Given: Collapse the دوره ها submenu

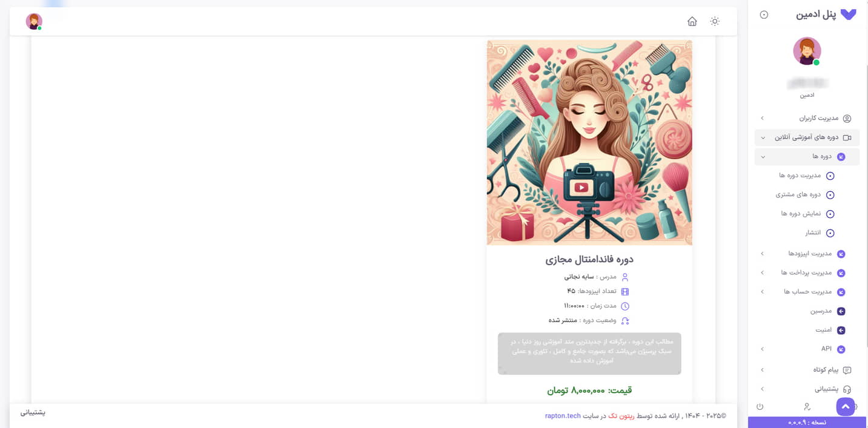Looking at the screenshot, I should point(807,157).
